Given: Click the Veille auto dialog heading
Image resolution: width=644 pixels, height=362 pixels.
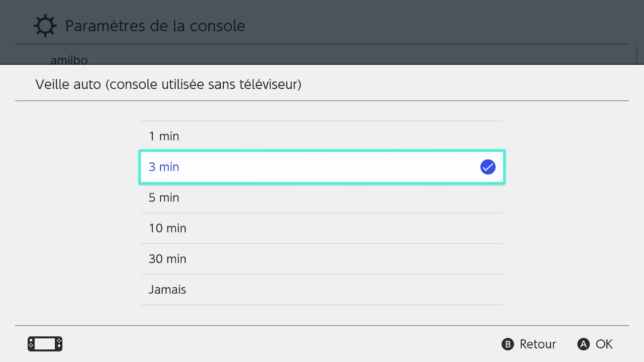Looking at the screenshot, I should click(x=168, y=84).
